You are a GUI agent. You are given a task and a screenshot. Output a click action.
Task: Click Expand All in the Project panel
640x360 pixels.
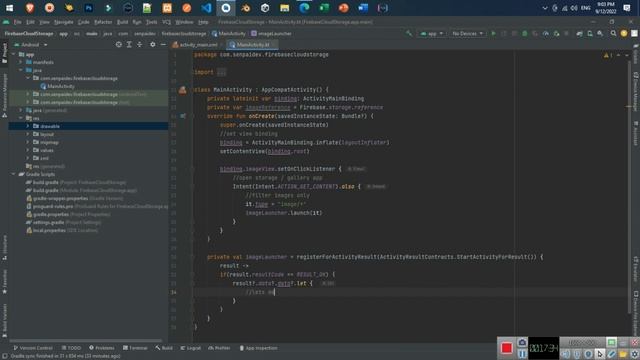(x=129, y=44)
